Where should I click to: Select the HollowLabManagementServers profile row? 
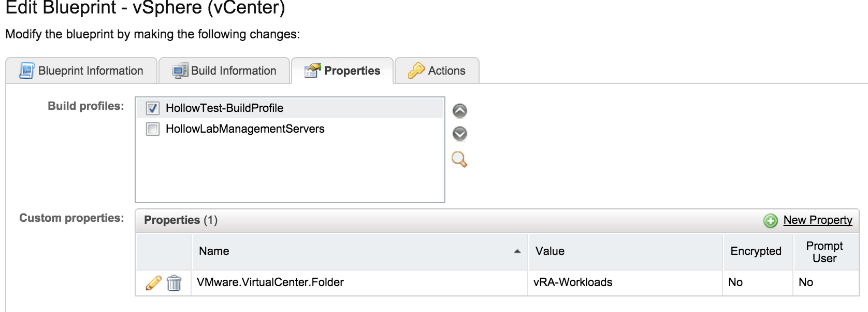pos(245,129)
